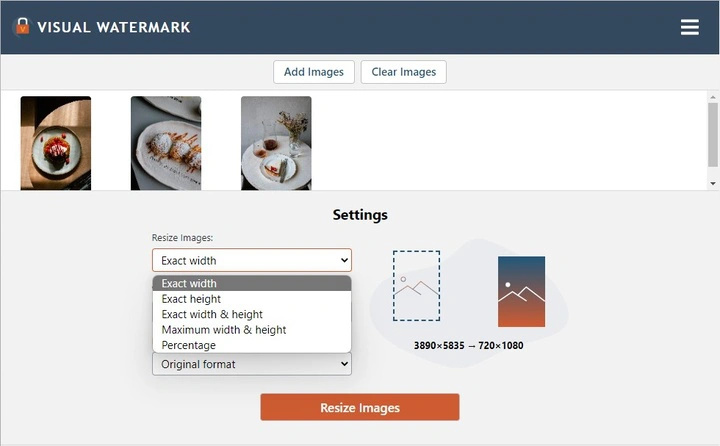This screenshot has height=446, width=720.
Task: Click the 3890×5835 → 720×1080 size text
Action: [468, 345]
